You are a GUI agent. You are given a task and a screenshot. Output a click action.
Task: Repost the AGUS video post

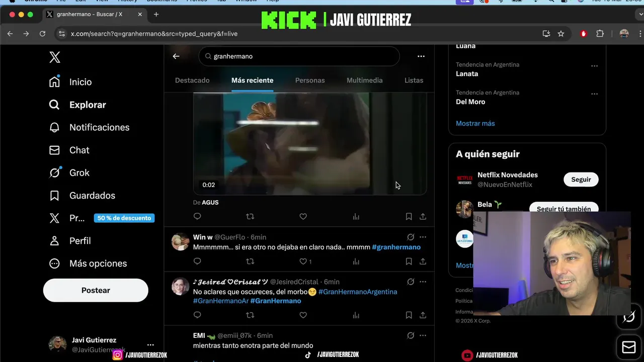click(x=250, y=217)
